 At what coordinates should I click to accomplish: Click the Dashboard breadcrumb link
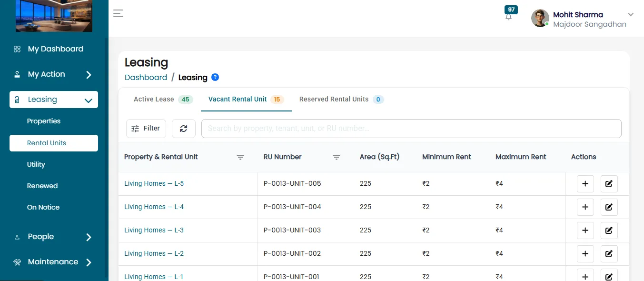pyautogui.click(x=146, y=78)
